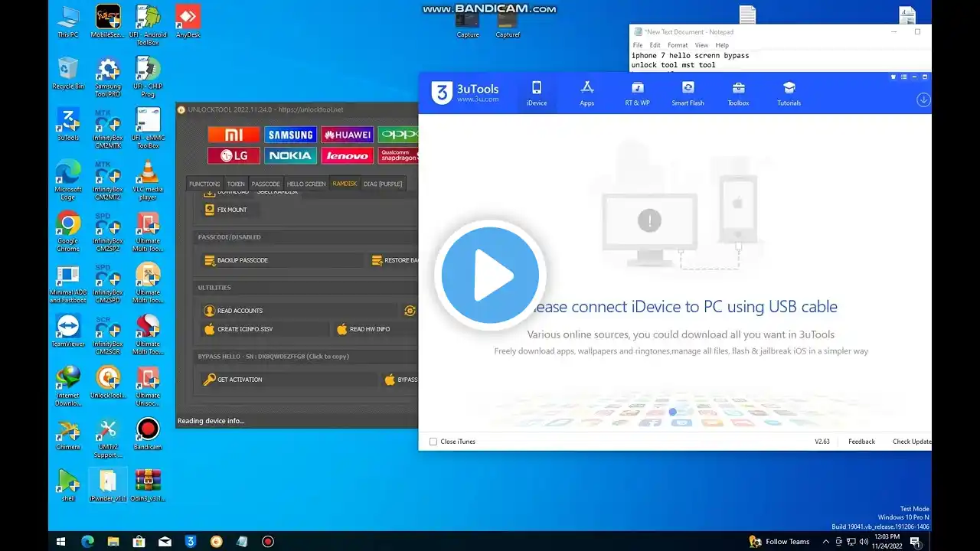Switch to TOKEN tab in UnlockTool
980x551 pixels.
point(236,184)
